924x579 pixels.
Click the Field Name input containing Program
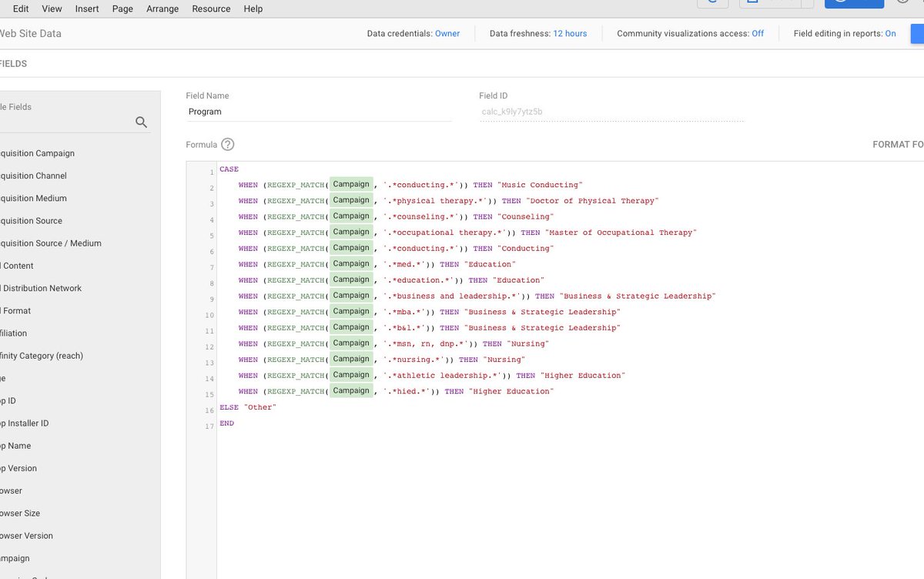[319, 112]
